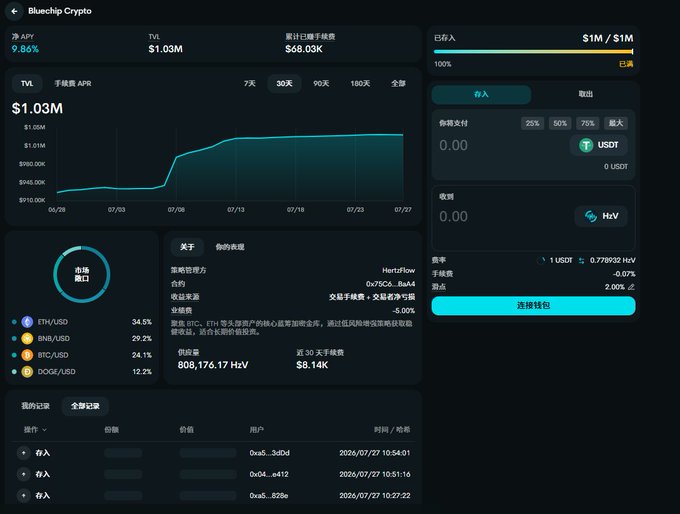Click the 9.86% net APY value
The height and width of the screenshot is (514, 680).
coord(25,49)
